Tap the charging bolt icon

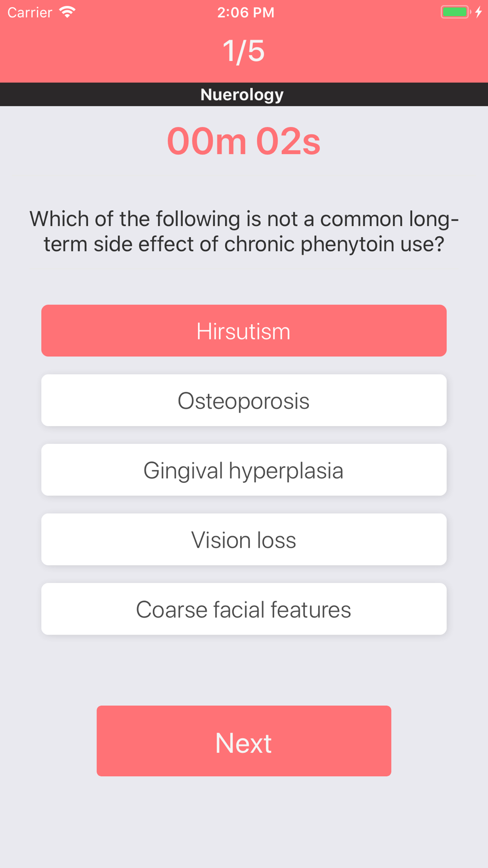pyautogui.click(x=479, y=12)
